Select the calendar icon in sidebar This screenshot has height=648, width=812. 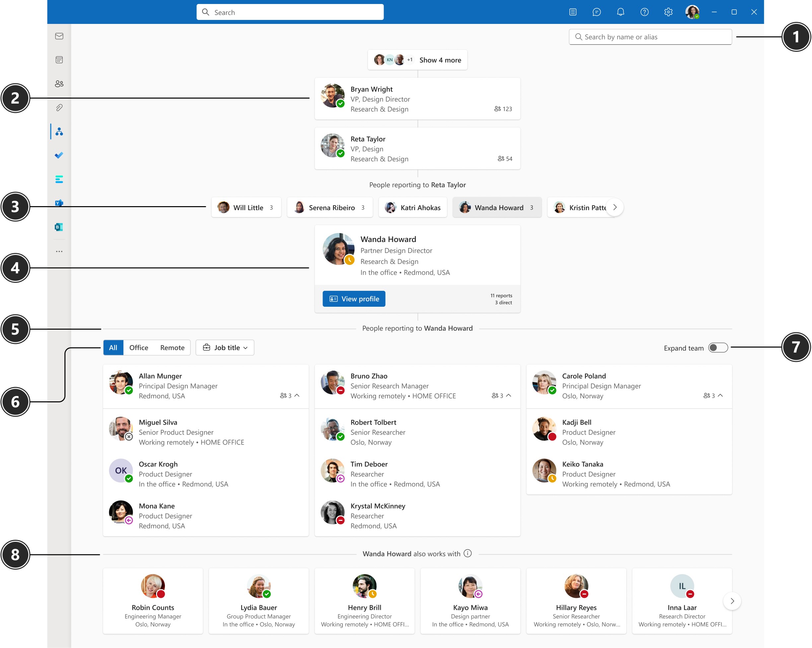point(60,59)
